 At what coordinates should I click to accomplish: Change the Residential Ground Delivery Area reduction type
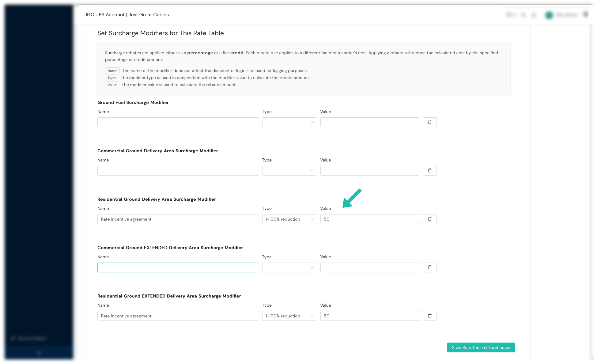pos(289,219)
